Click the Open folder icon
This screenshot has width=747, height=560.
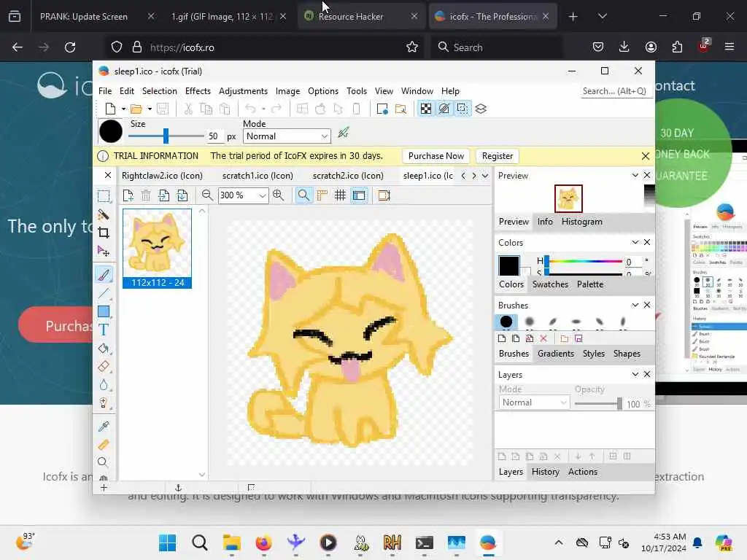click(x=136, y=109)
